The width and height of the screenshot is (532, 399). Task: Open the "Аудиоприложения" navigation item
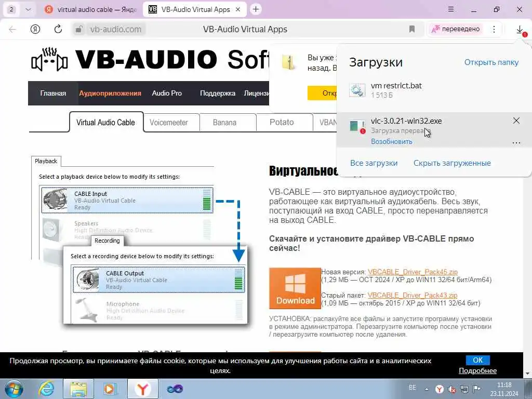pyautogui.click(x=110, y=94)
